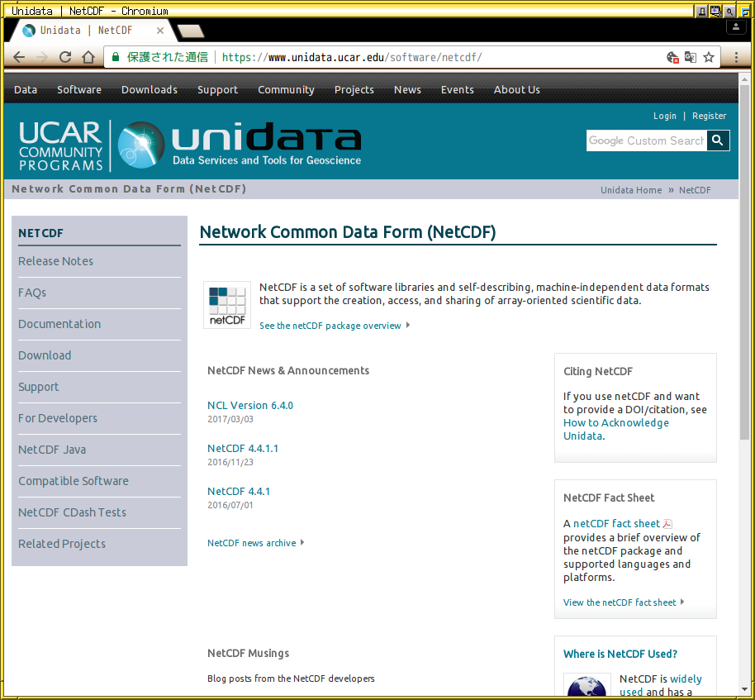Click the Register link
Screen dimensions: 755x700
(x=710, y=116)
